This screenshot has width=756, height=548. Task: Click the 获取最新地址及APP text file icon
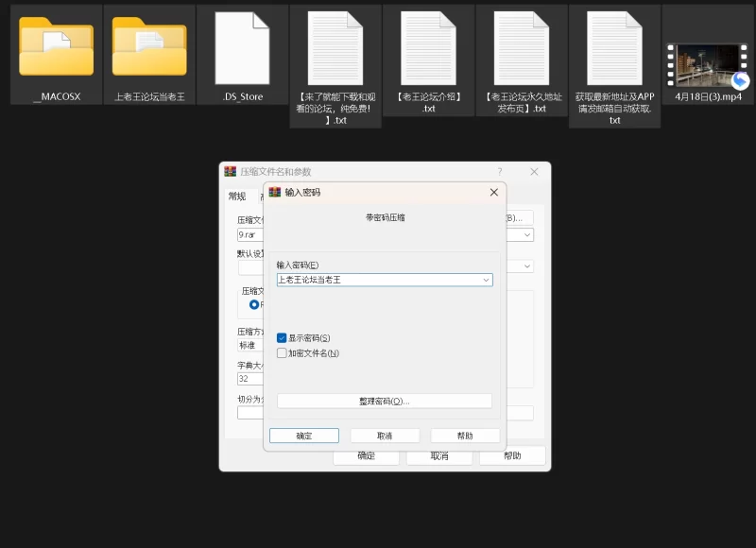coord(614,49)
